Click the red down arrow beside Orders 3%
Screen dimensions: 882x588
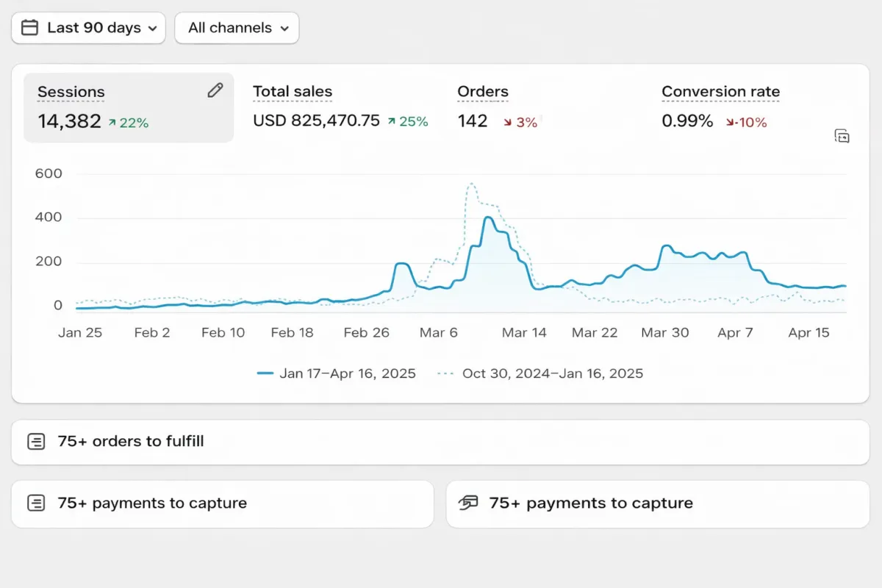[508, 123]
